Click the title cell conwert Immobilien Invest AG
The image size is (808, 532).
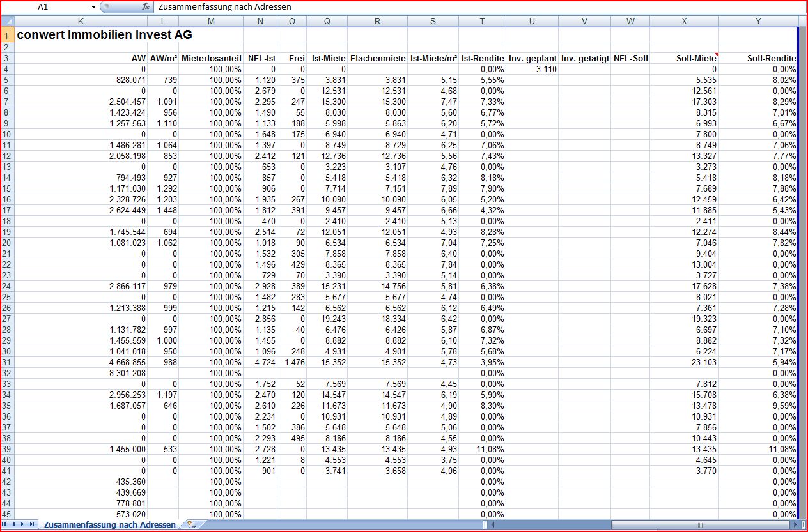coord(105,35)
